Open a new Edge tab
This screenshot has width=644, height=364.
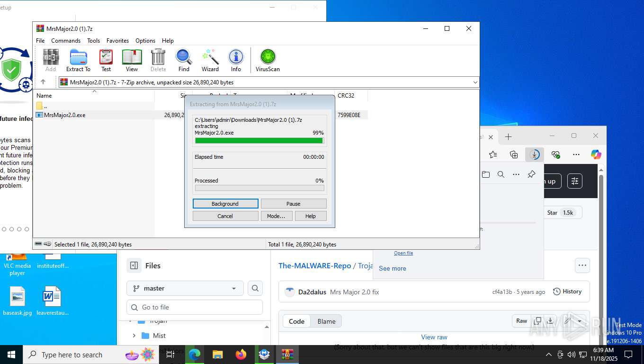coord(509,136)
